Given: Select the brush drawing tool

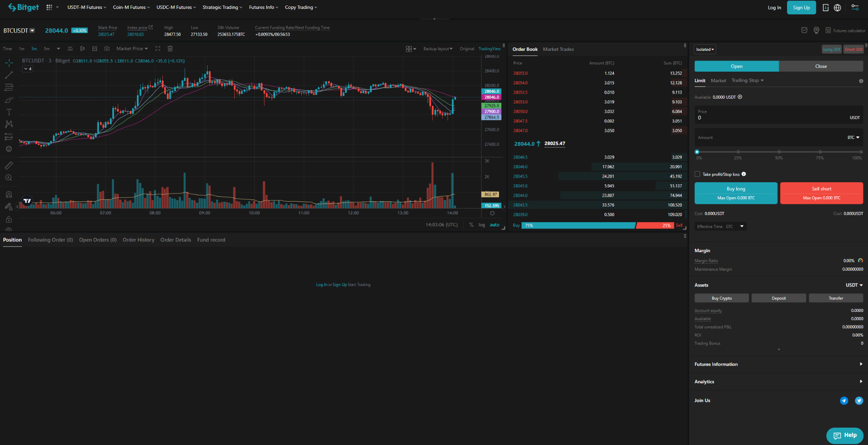Looking at the screenshot, I should pos(9,100).
